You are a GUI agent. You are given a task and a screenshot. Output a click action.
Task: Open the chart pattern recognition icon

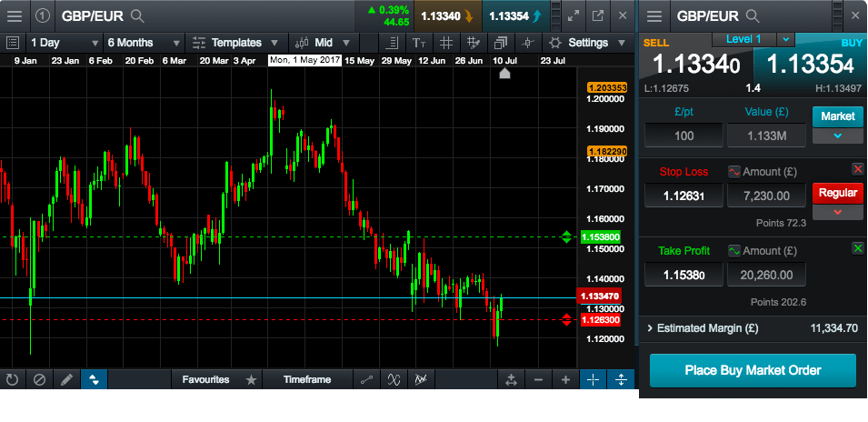tap(421, 379)
